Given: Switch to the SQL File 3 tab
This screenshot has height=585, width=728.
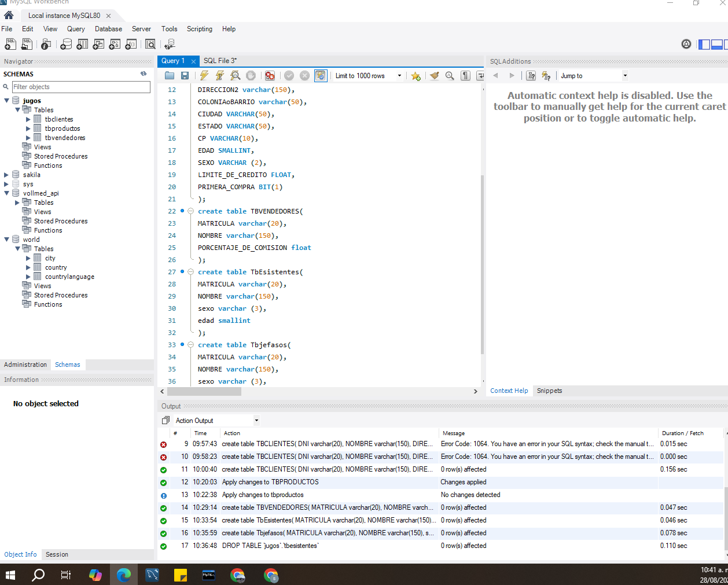Looking at the screenshot, I should click(220, 61).
